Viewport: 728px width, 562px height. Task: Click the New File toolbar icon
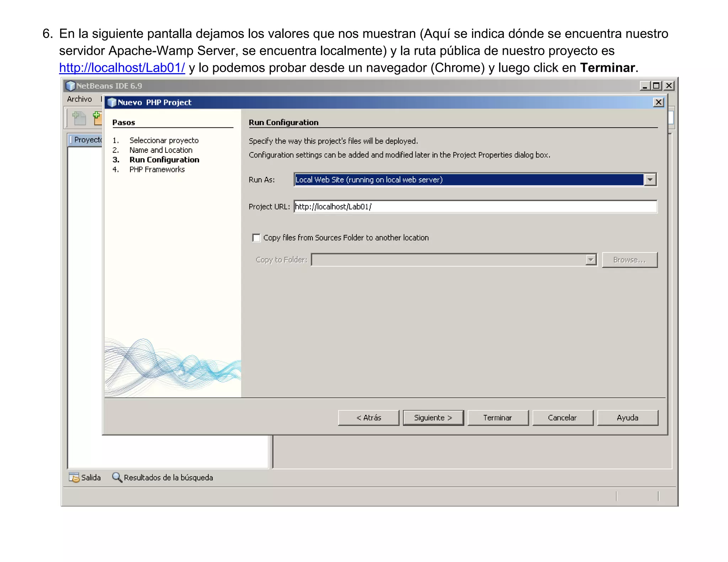[79, 118]
